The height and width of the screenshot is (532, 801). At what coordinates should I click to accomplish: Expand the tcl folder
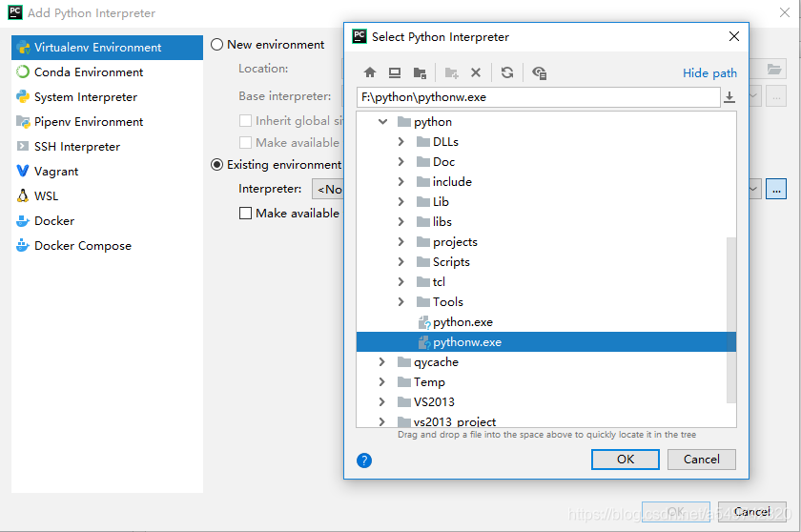tap(401, 282)
